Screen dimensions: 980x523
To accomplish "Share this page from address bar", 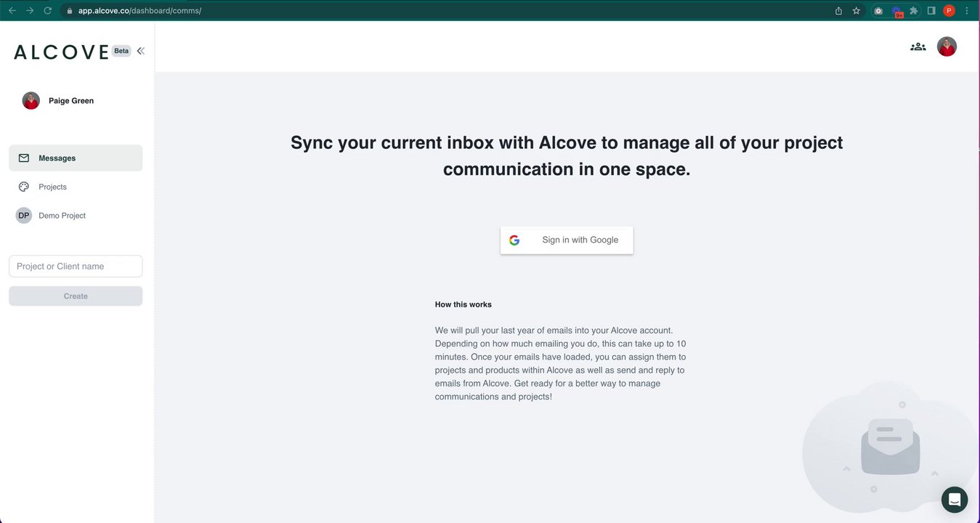I will (x=838, y=11).
